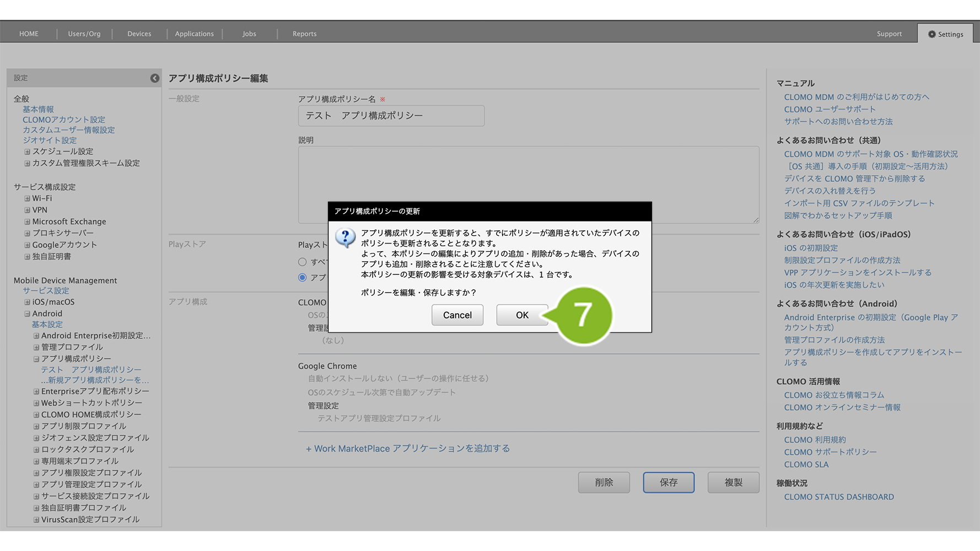Cancel the policy update dialog
Image resolution: width=980 pixels, height=551 pixels.
[457, 315]
